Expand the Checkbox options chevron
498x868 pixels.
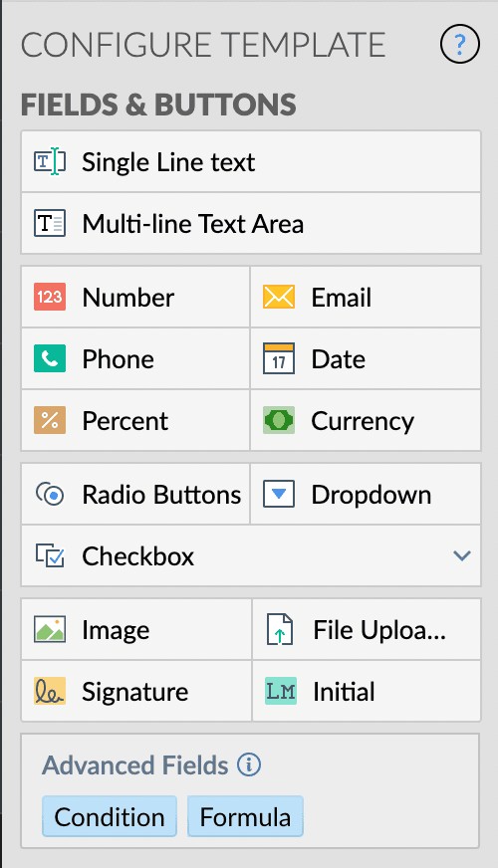coord(462,555)
